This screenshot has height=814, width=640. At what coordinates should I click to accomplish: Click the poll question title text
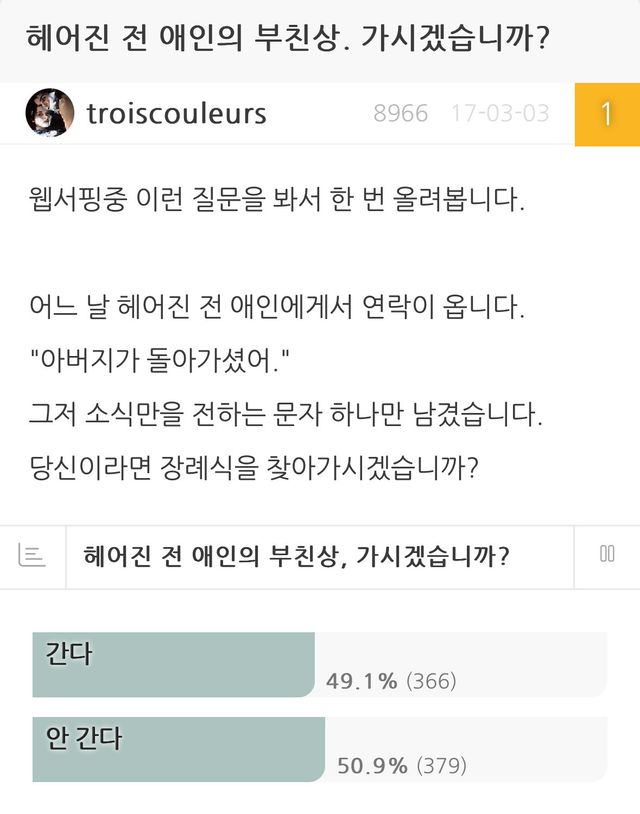(x=297, y=556)
